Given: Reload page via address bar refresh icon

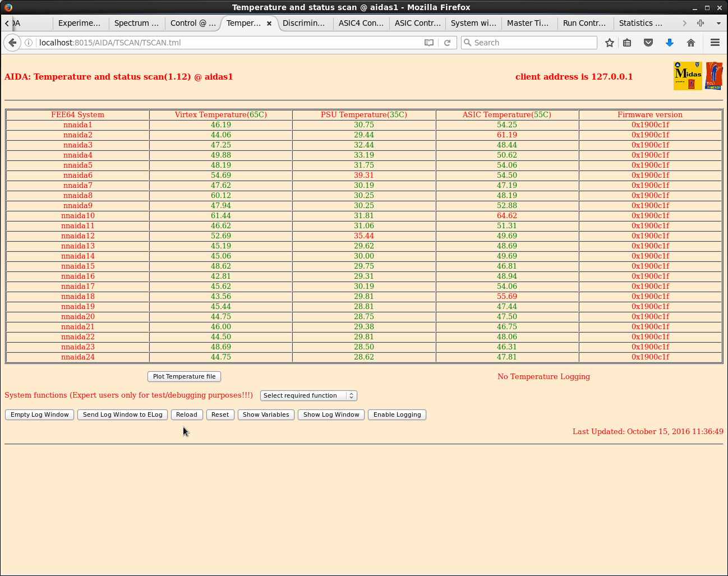Looking at the screenshot, I should 448,43.
